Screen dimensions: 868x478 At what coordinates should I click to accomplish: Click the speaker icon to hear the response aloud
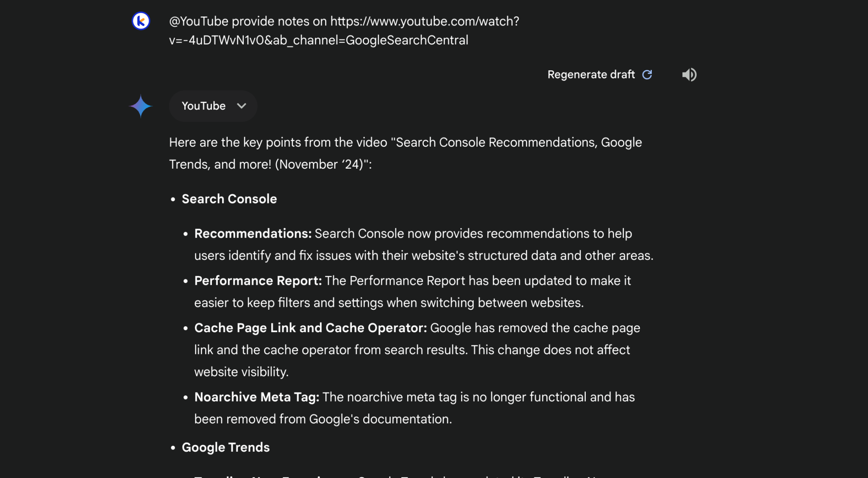click(689, 75)
